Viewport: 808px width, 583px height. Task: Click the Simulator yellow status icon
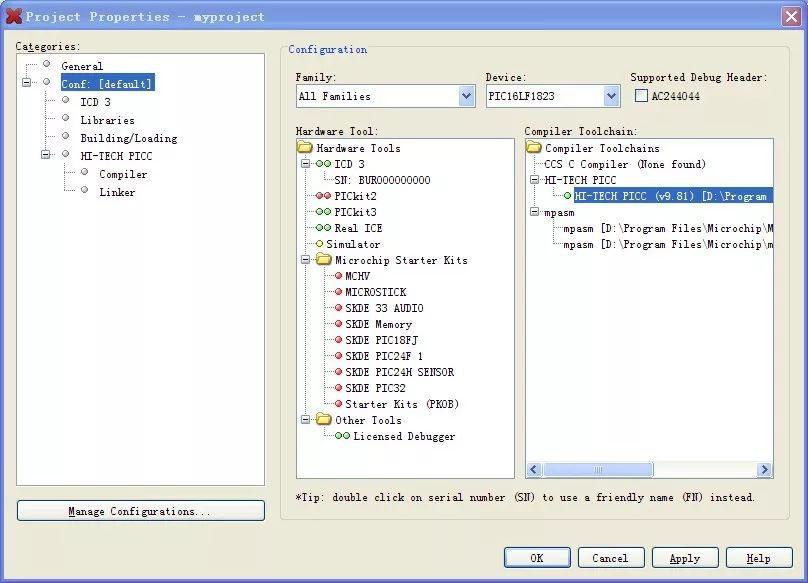point(319,244)
